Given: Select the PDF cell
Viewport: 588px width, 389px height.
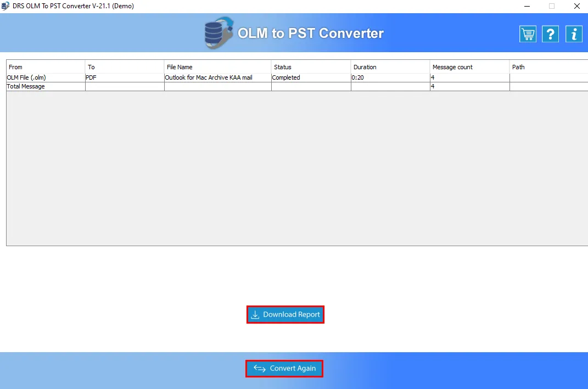Looking at the screenshot, I should (125, 77).
